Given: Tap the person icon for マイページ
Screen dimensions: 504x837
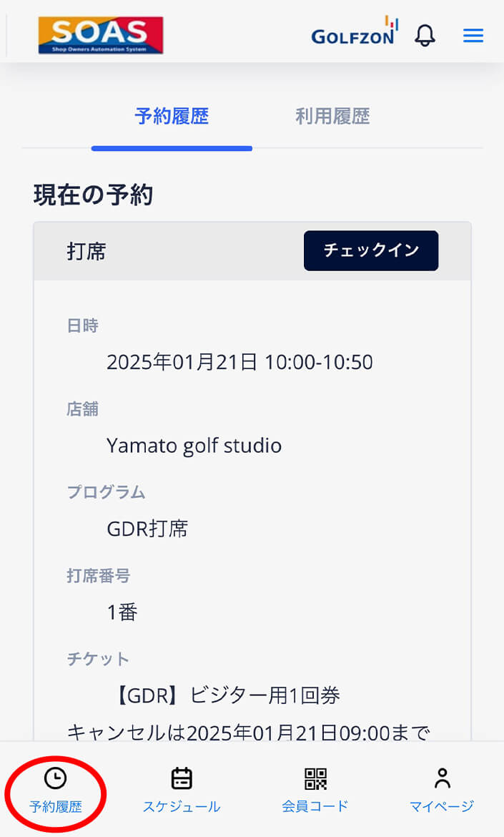Looking at the screenshot, I should pos(442,778).
